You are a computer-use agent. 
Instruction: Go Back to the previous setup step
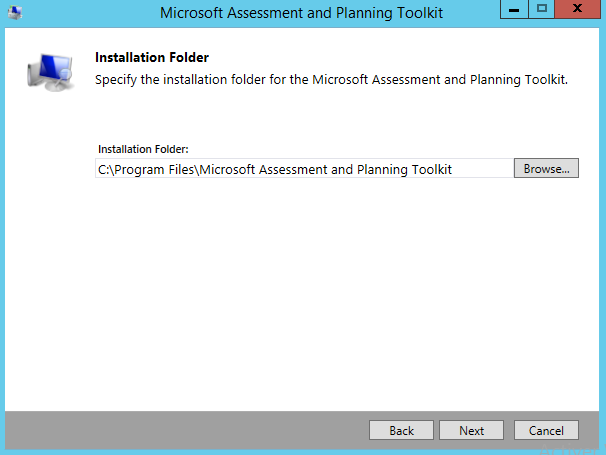point(401,430)
